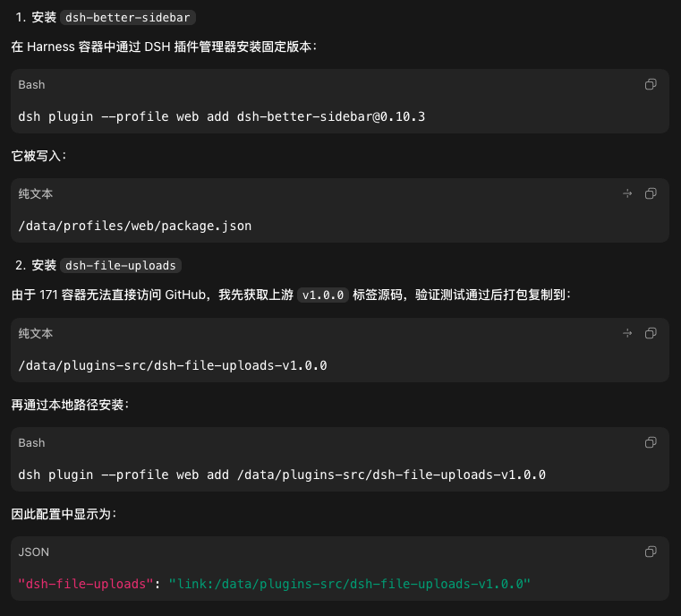This screenshot has height=616, width=681.
Task: Click the 纯文本 label above the package.json path
Action: [x=36, y=193]
